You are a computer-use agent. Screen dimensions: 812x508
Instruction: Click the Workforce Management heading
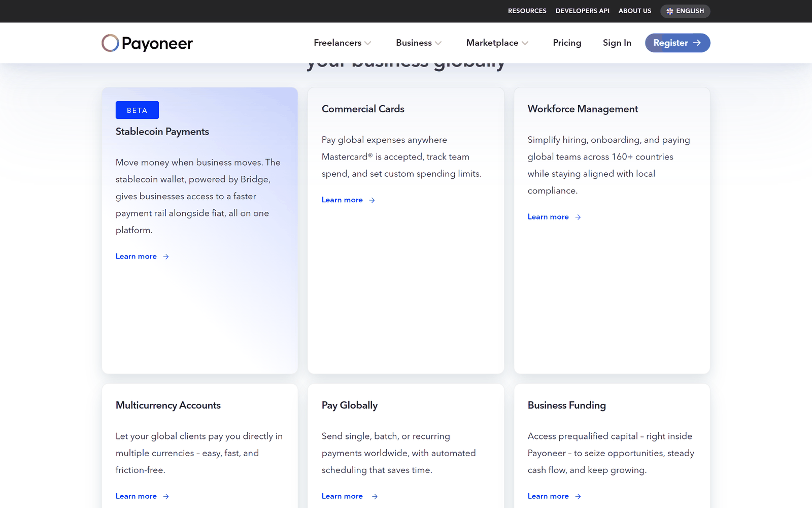click(583, 109)
